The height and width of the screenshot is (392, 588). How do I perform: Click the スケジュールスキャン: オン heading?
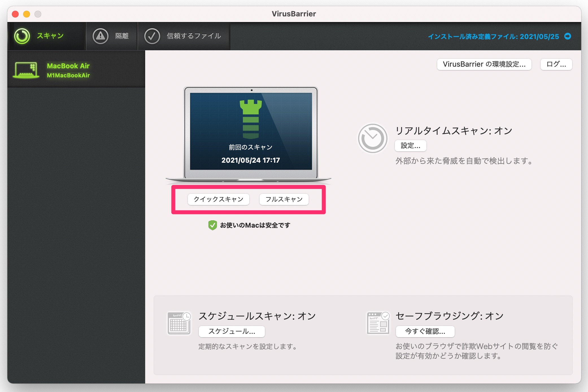pos(257,316)
